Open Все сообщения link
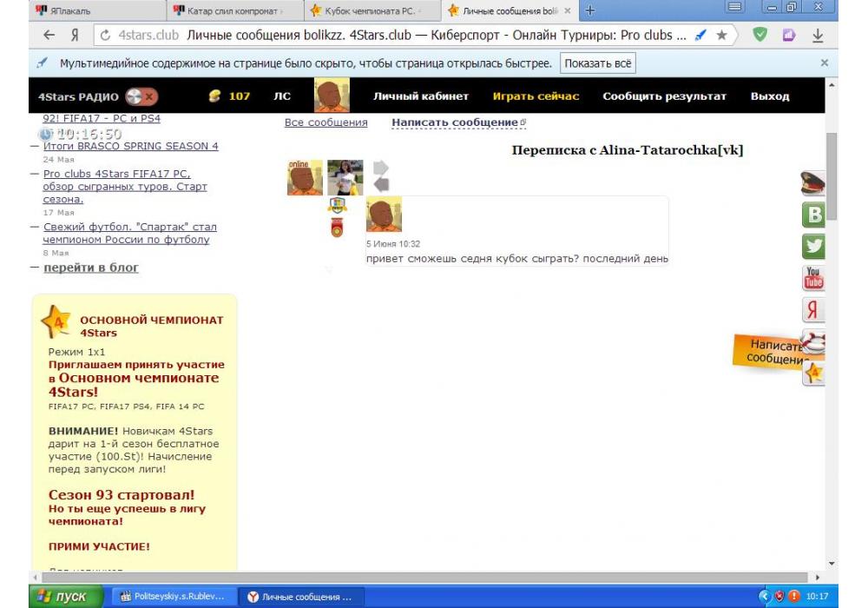Screen dimensions: 868x608 326,122
